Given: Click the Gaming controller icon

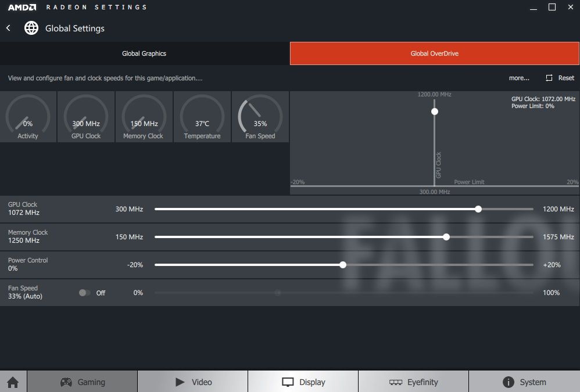Looking at the screenshot, I should [x=66, y=382].
